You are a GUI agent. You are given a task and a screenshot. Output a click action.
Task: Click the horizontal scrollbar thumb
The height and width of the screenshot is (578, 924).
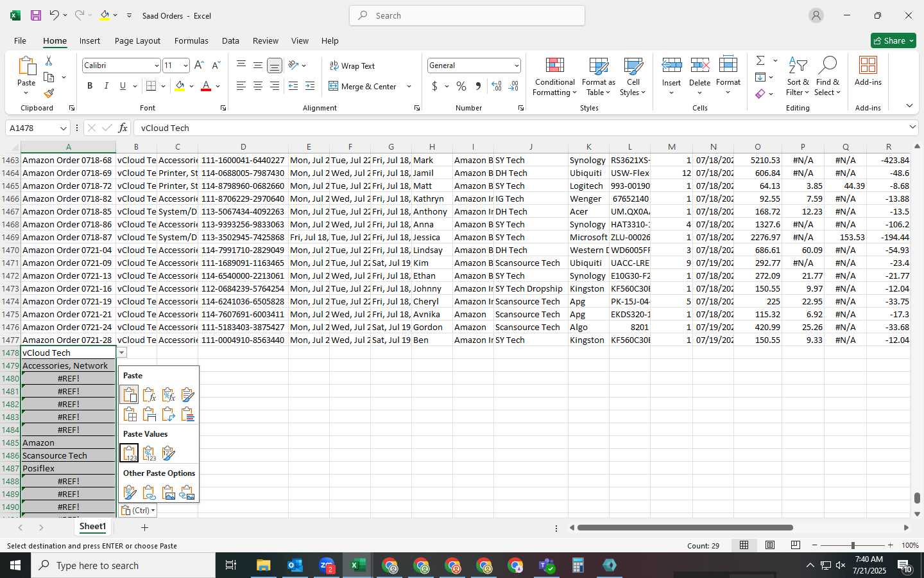(x=685, y=528)
